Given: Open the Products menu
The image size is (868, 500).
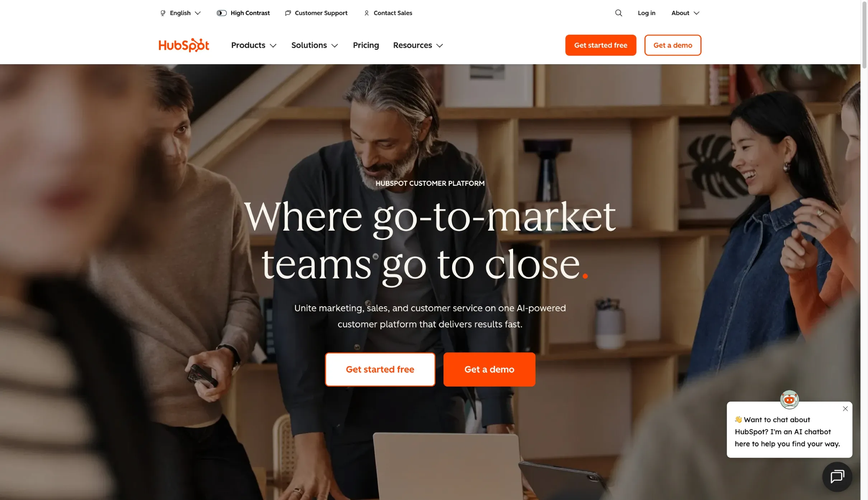Looking at the screenshot, I should pos(254,45).
